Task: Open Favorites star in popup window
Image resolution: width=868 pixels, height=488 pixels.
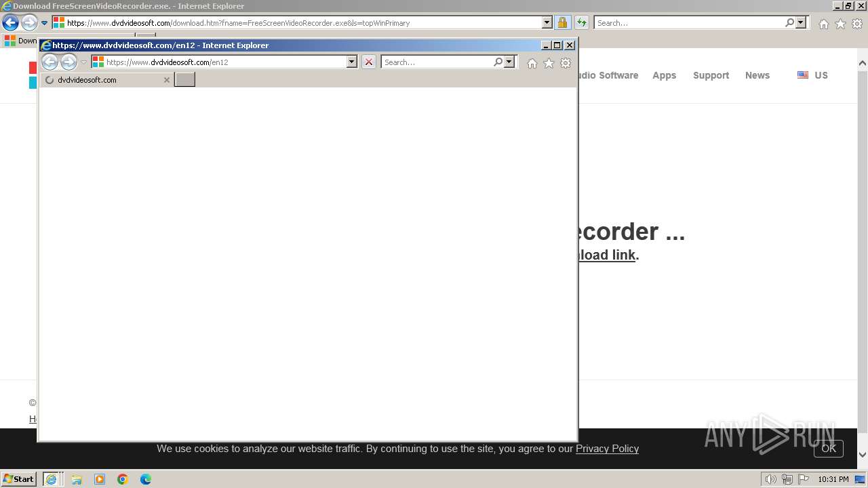Action: click(x=549, y=63)
